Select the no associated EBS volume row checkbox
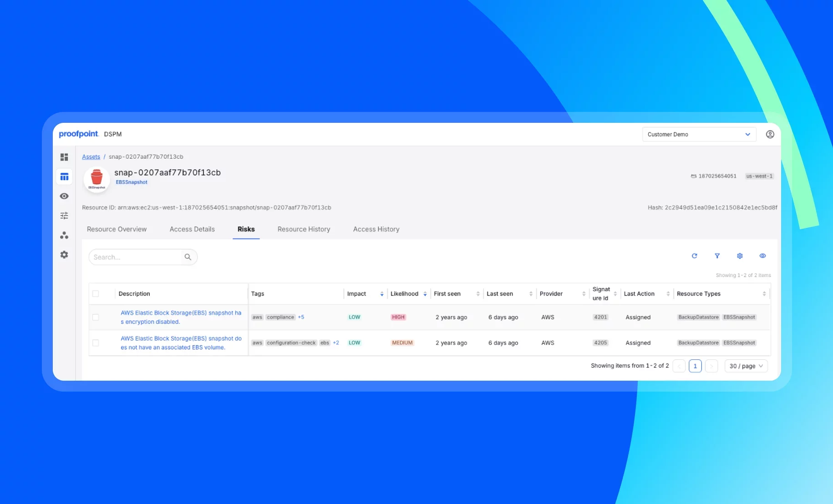833x504 pixels. (x=96, y=343)
